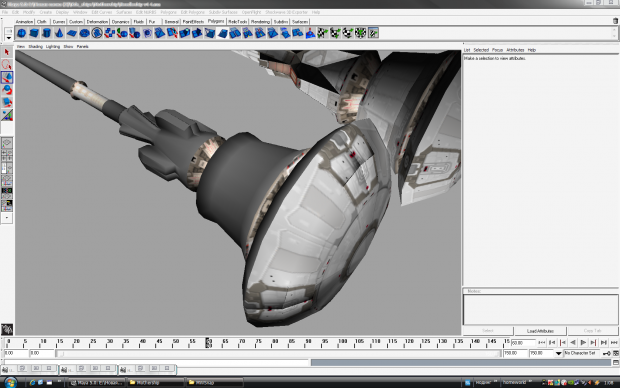Create a polygon sphere from the shelf
Image resolution: width=620 pixels, height=388 pixels.
(x=21, y=33)
